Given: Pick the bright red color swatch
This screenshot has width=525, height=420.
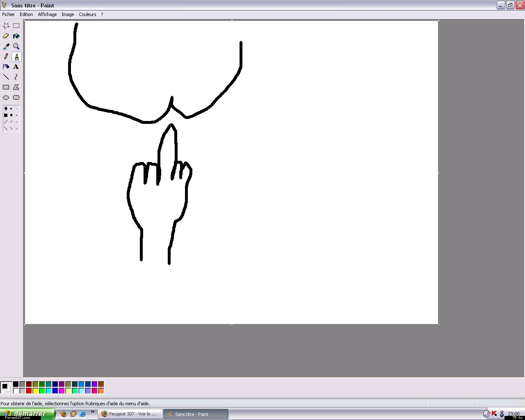Looking at the screenshot, I should click(29, 391).
